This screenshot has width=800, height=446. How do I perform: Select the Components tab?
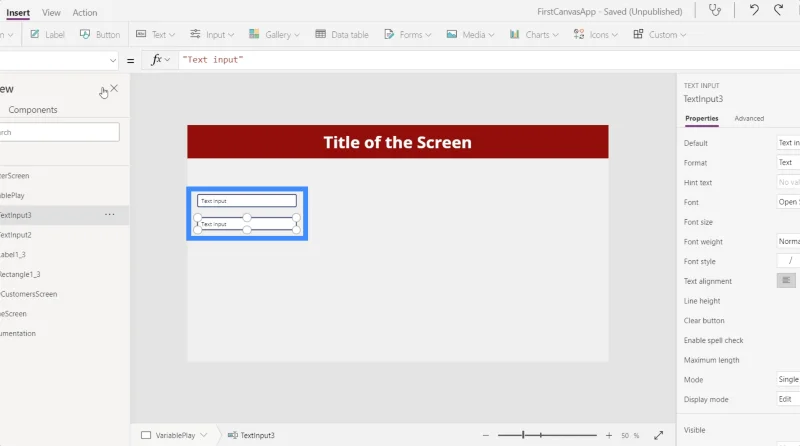33,110
